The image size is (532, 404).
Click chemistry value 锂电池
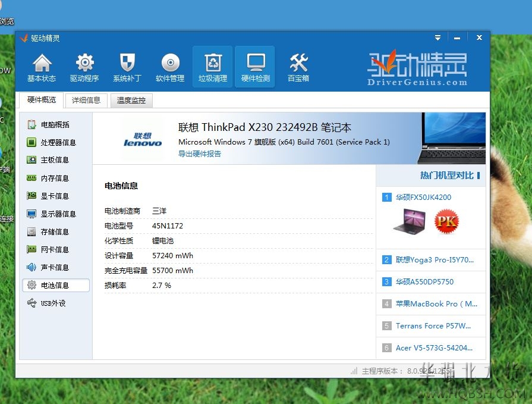coord(163,241)
